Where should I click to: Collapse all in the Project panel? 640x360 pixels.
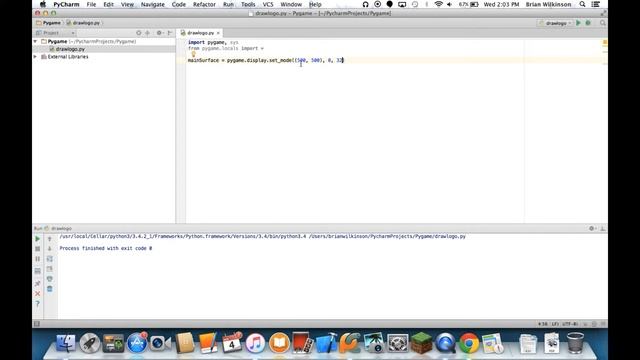click(148, 33)
